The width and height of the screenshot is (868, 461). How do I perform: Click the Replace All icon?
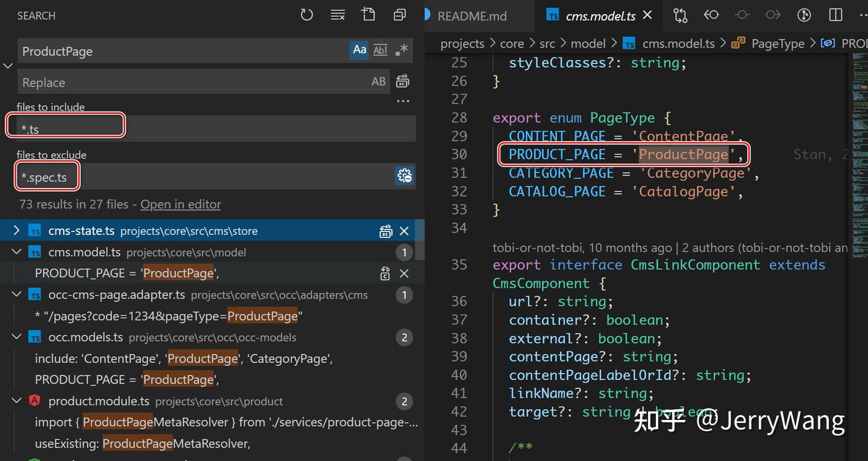[x=402, y=82]
